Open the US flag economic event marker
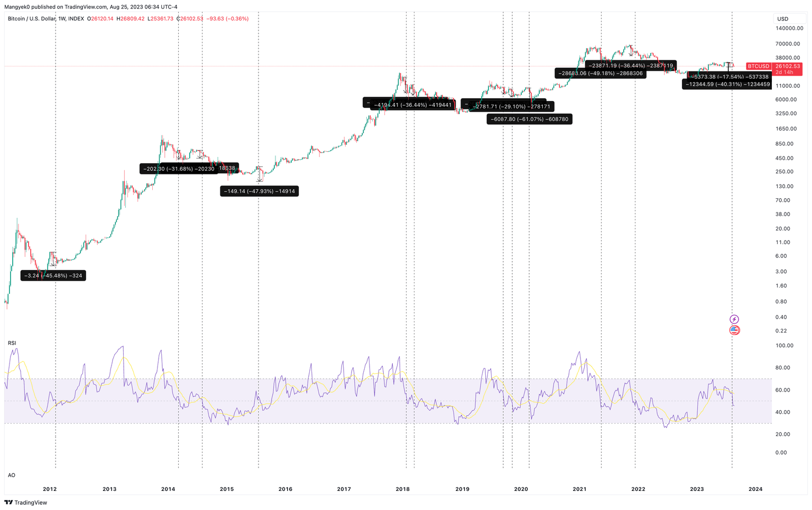The width and height of the screenshot is (812, 510). tap(735, 330)
